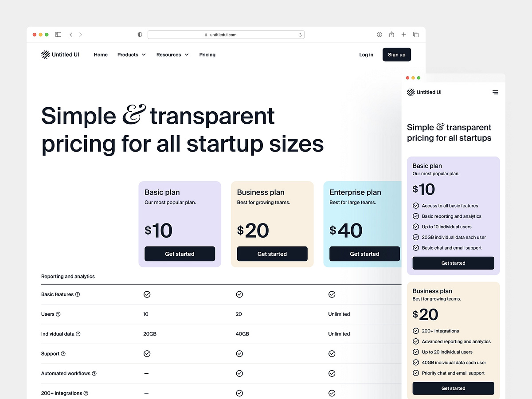The height and width of the screenshot is (399, 532).
Task: Open the hamburger menu on the mobile mockup
Action: pos(495,92)
